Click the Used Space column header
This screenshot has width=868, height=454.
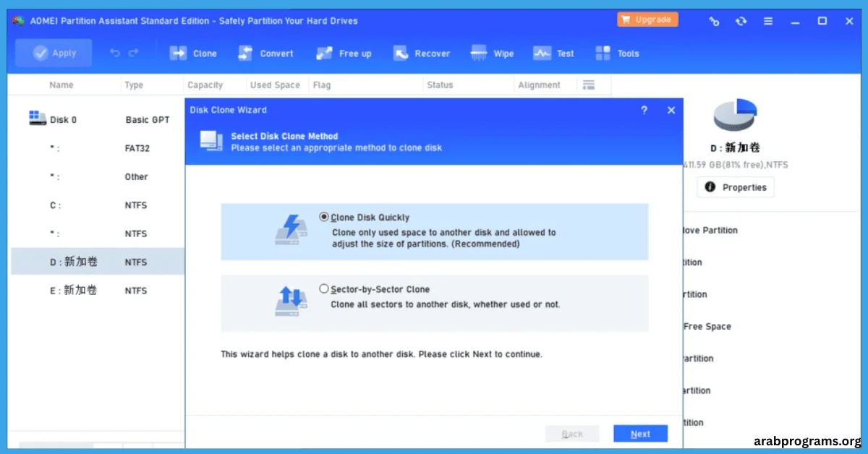pyautogui.click(x=275, y=85)
